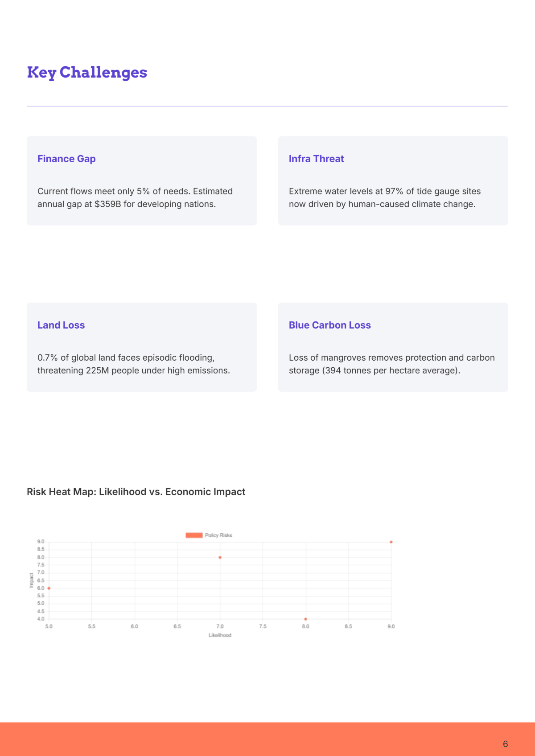Click the Risk Heat Map chart title

(x=136, y=492)
